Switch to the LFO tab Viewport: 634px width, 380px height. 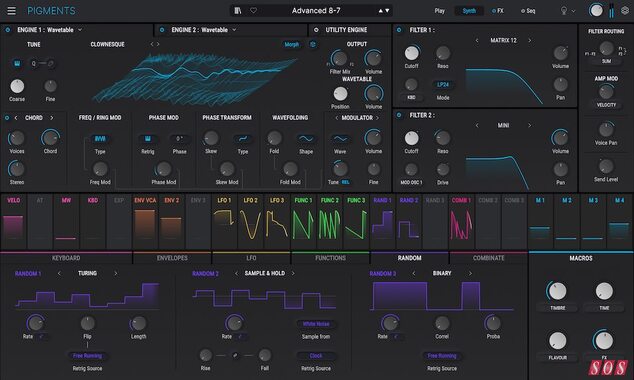tap(251, 258)
